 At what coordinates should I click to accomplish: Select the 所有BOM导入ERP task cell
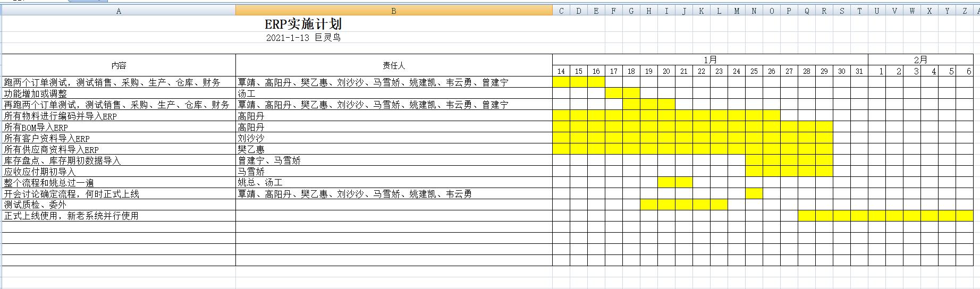pyautogui.click(x=119, y=127)
